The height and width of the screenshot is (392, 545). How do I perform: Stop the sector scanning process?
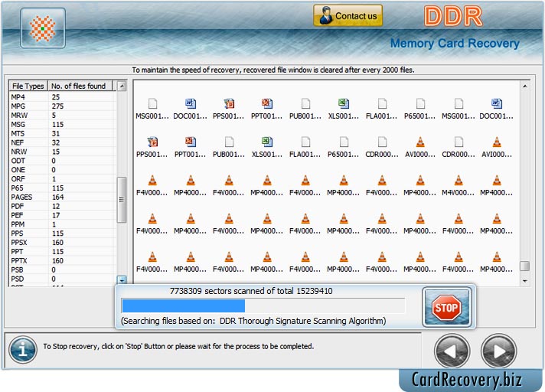click(447, 307)
